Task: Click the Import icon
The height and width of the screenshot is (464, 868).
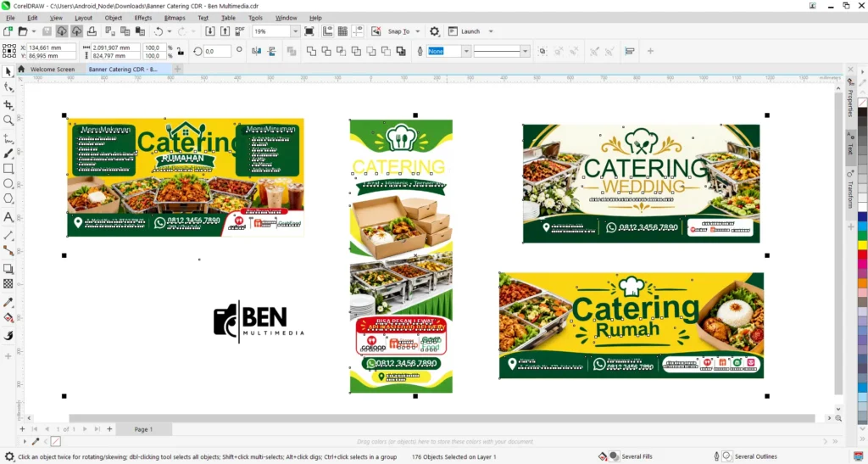Action: [210, 31]
